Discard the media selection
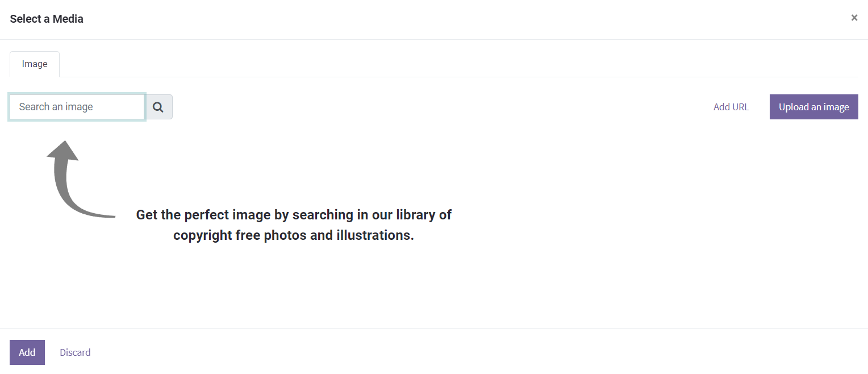The height and width of the screenshot is (374, 868). coord(75,352)
